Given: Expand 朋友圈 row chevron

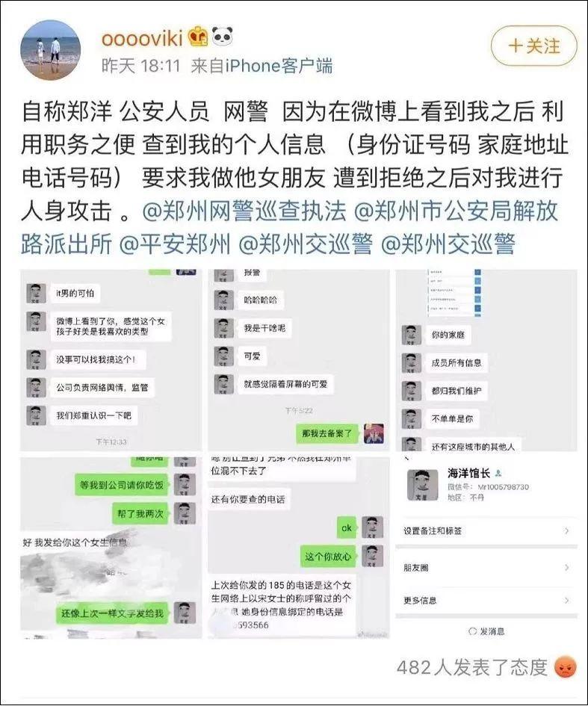Looking at the screenshot, I should (x=566, y=567).
